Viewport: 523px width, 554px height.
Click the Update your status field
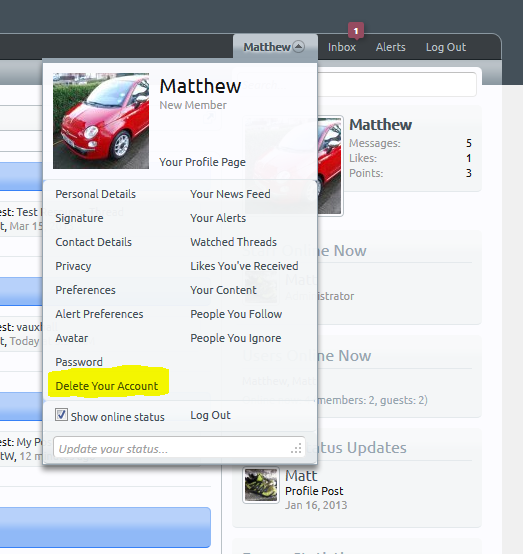coord(179,447)
